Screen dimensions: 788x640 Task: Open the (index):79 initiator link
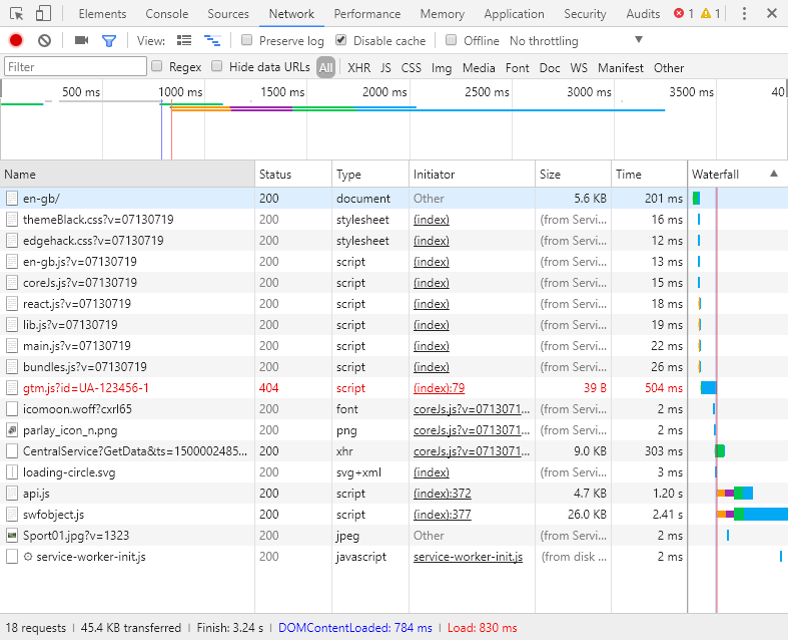[x=439, y=388]
